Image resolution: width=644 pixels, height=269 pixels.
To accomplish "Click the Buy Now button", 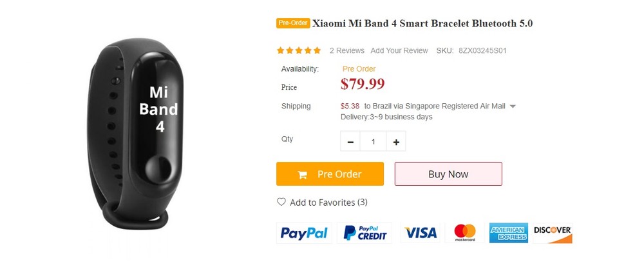I will (x=448, y=174).
